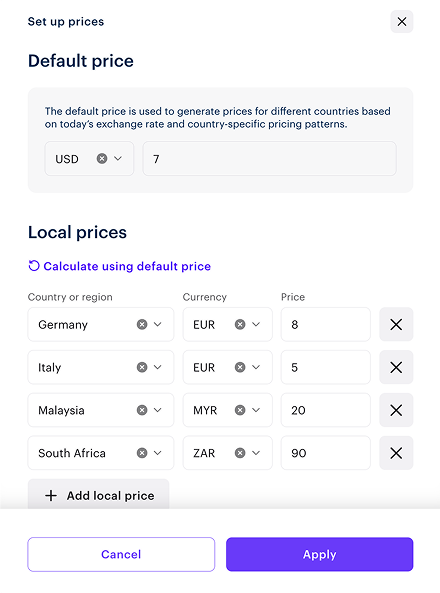
Task: Open the Italy country dropdown
Action: (x=158, y=367)
